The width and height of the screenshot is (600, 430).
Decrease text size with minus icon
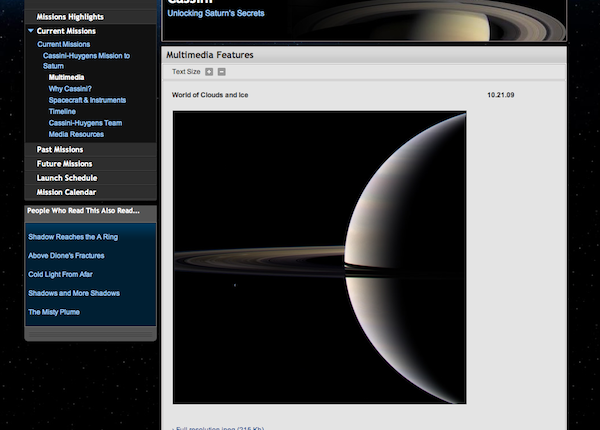point(222,72)
